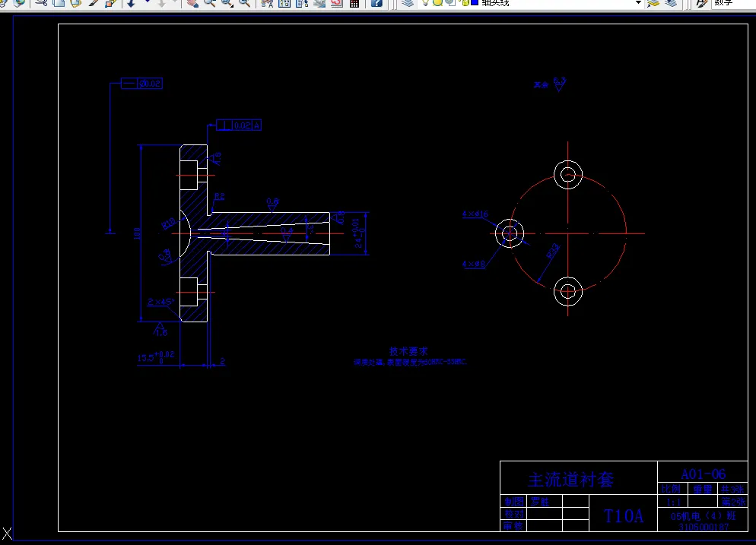Open the Layer Properties Manager icon
The height and width of the screenshot is (545, 756).
(x=408, y=3)
